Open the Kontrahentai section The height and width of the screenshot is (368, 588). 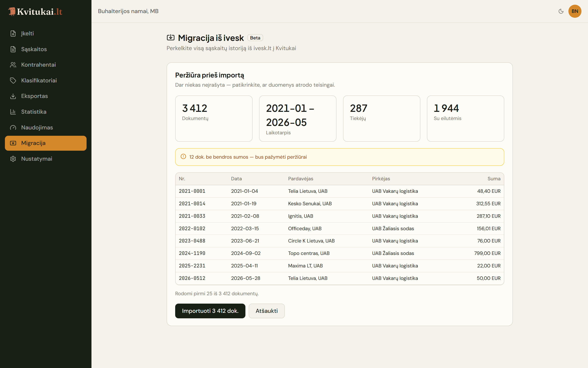tap(46, 65)
